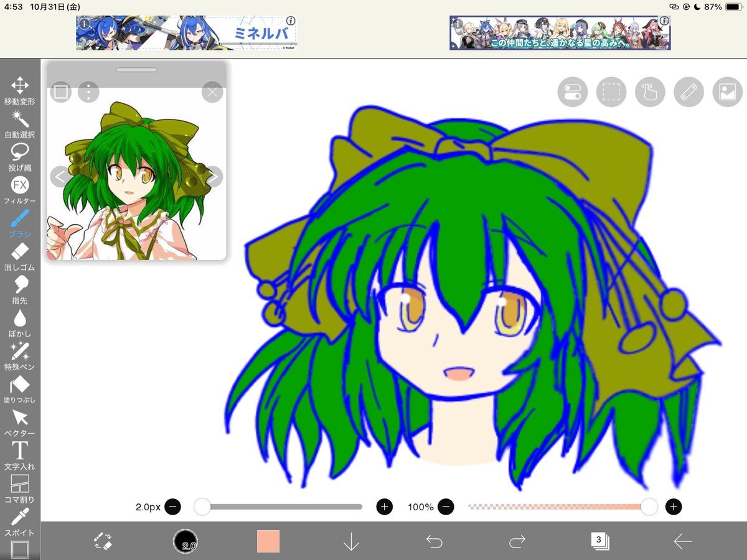Select the Blur (ぼかし) tool
The image size is (747, 560).
[x=20, y=324]
